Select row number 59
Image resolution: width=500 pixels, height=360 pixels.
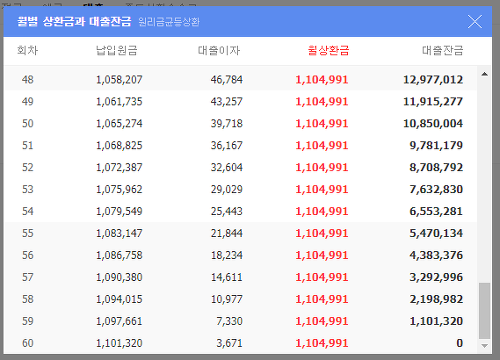28,321
